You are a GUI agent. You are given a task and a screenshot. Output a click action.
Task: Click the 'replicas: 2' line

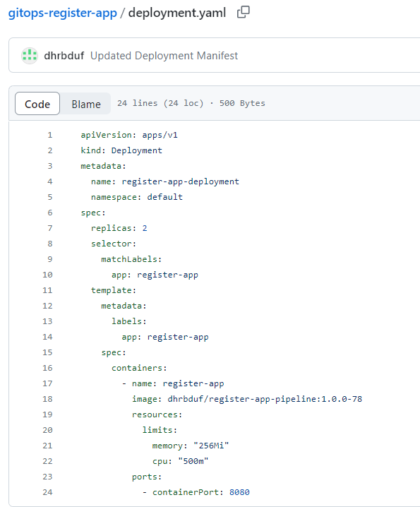119,228
